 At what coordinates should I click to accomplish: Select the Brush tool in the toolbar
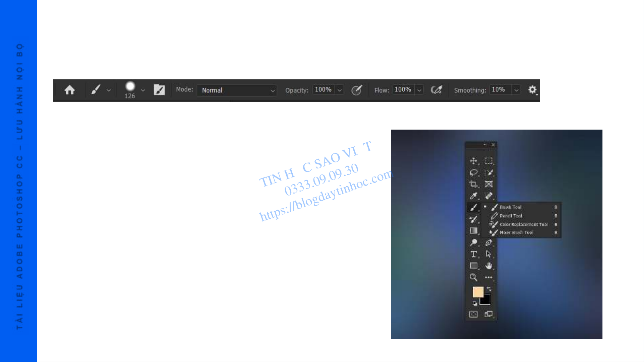pos(473,208)
